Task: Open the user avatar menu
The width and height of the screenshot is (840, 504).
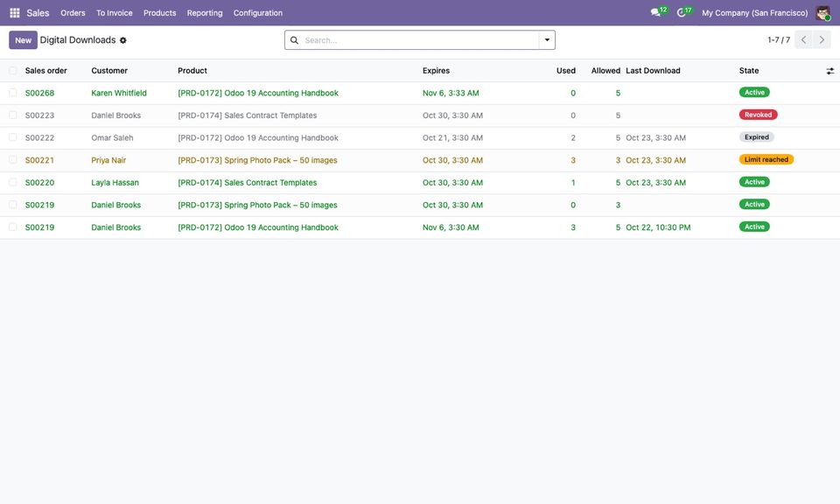Action: pos(822,13)
